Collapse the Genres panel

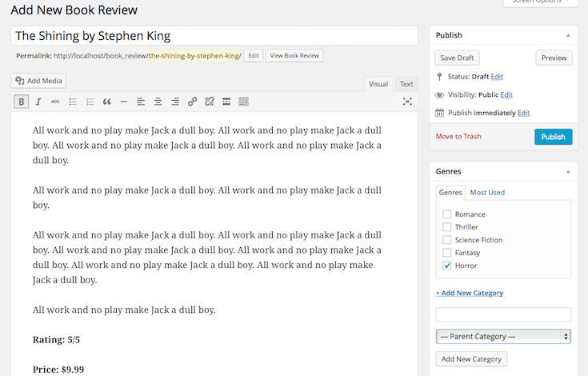(568, 171)
